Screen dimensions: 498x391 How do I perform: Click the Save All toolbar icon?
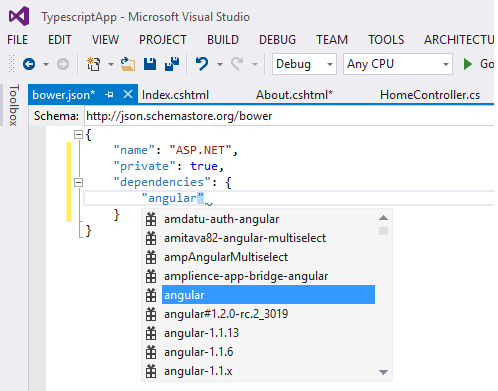(172, 64)
